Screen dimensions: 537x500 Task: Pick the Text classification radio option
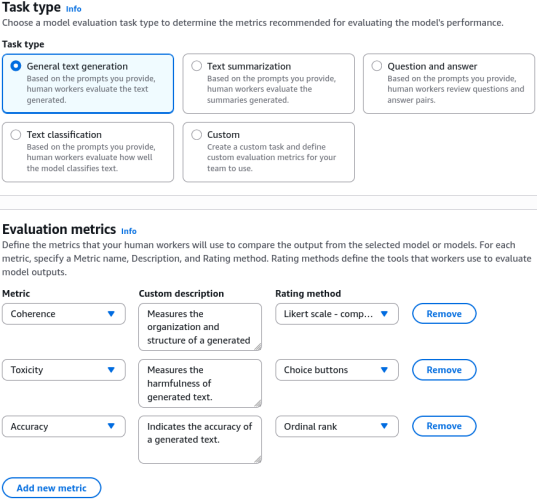pyautogui.click(x=16, y=135)
